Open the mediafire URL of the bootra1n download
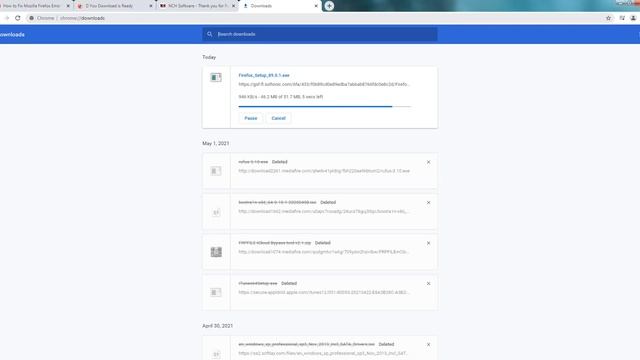This screenshot has width=640, height=360. [x=324, y=211]
